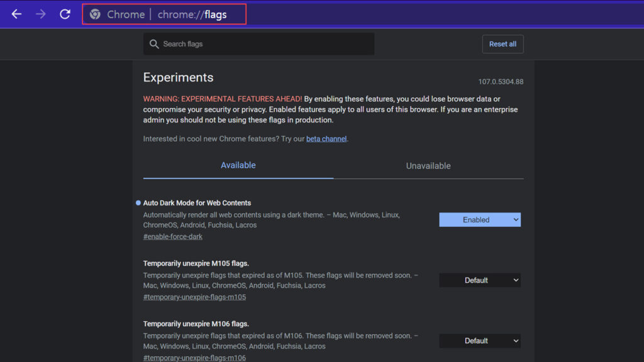Open the #temporary-unexpire-flags-m105 link
This screenshot has width=644, height=362.
[x=195, y=297]
